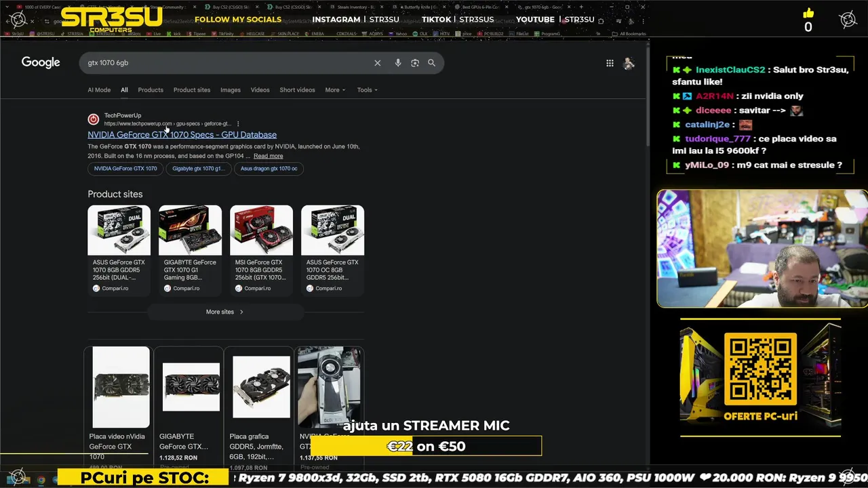Switch to AI Mode tab
The width and height of the screenshot is (868, 488).
pos(99,90)
